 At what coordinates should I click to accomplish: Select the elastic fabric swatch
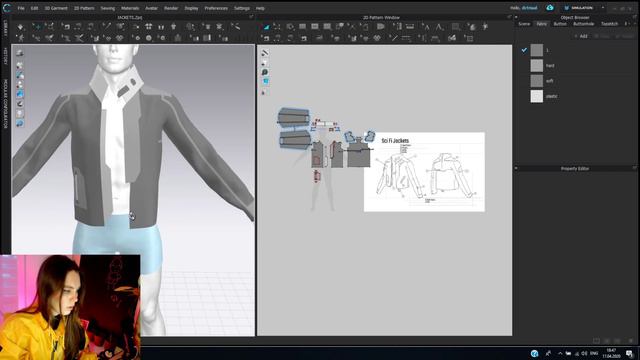537,96
